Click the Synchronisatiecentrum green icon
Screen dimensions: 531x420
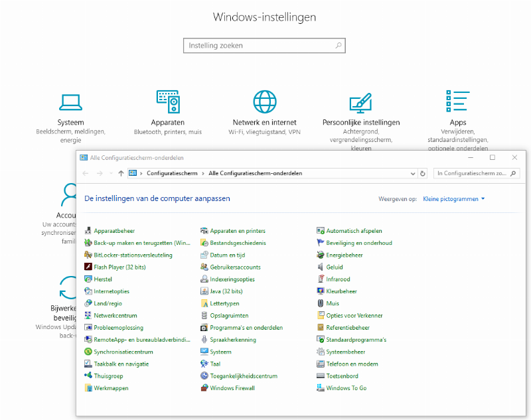coord(88,352)
